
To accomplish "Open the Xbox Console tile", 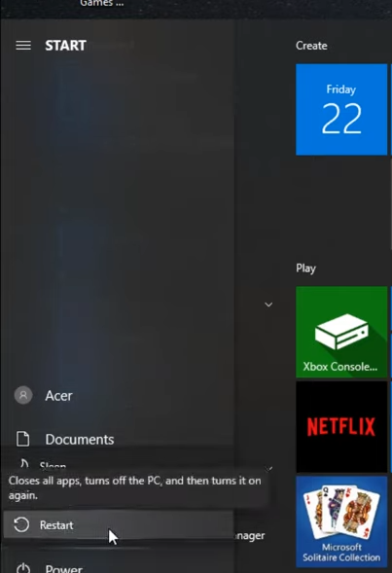I will click(341, 332).
